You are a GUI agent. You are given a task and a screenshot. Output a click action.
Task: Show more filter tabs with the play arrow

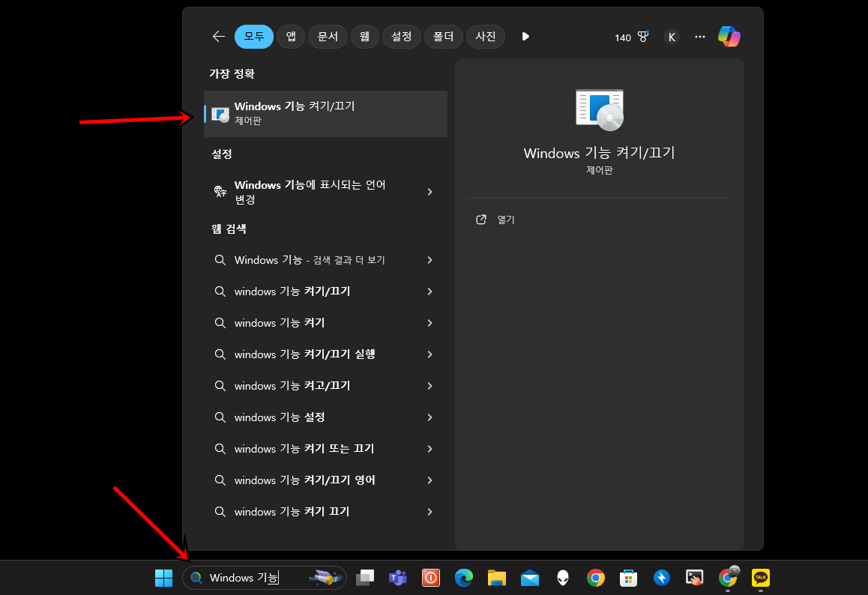coord(525,37)
